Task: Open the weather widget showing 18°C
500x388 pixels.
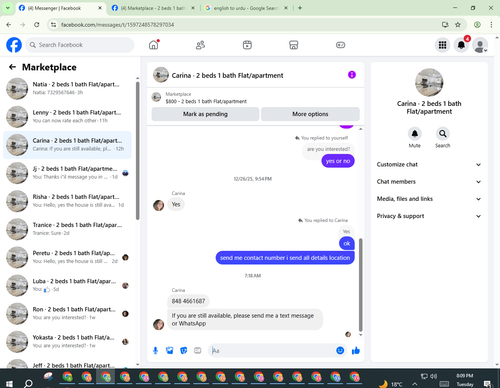Action: pyautogui.click(x=391, y=384)
